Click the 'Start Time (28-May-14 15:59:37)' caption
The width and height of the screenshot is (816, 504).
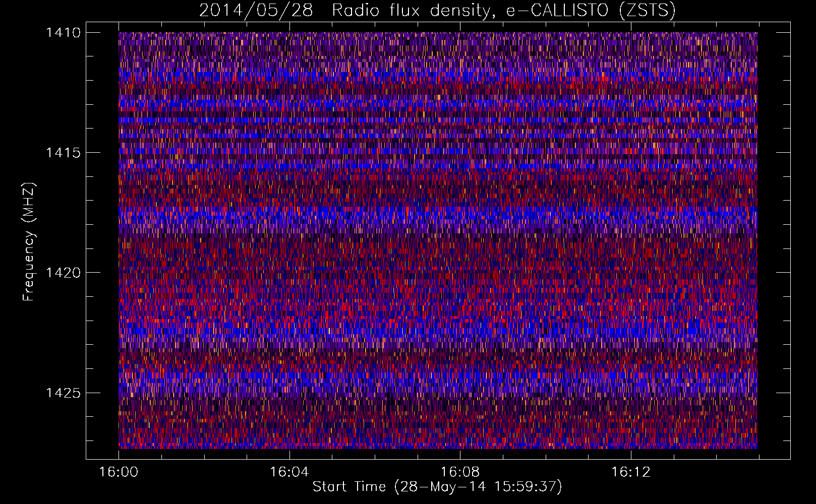pyautogui.click(x=437, y=487)
